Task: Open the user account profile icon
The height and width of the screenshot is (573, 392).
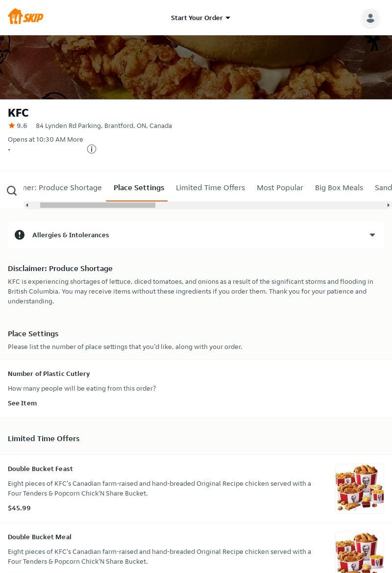Action: pos(370,18)
